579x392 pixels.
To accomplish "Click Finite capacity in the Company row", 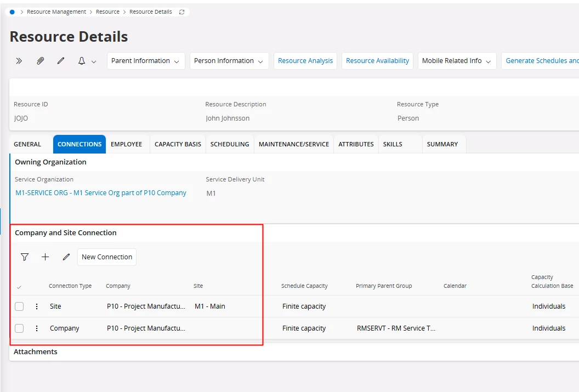I will point(304,328).
